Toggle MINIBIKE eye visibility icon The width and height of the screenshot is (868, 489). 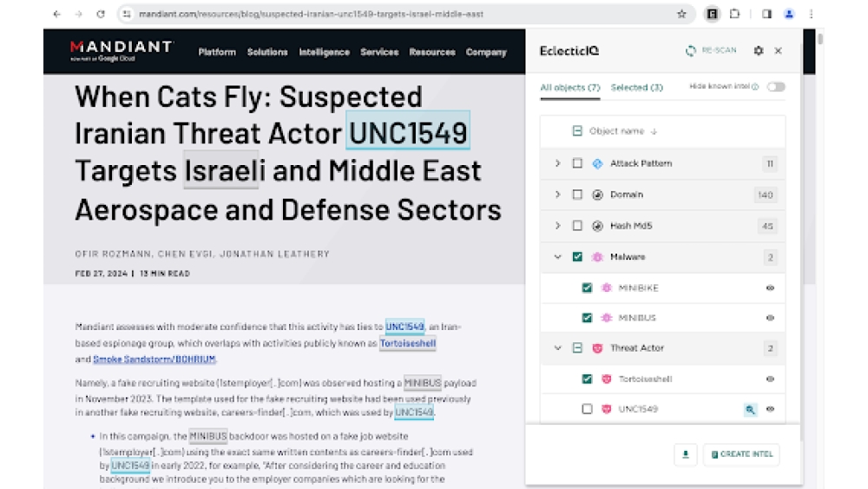[x=770, y=288]
